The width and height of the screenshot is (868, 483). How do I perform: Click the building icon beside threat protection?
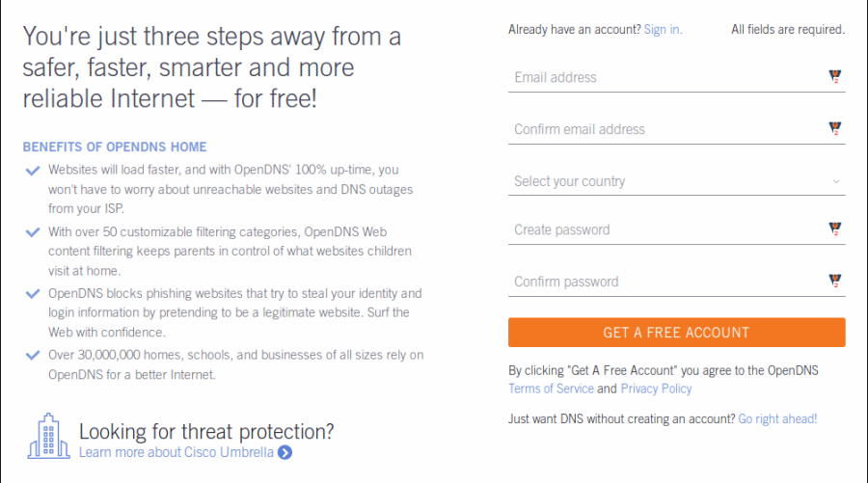[48, 436]
